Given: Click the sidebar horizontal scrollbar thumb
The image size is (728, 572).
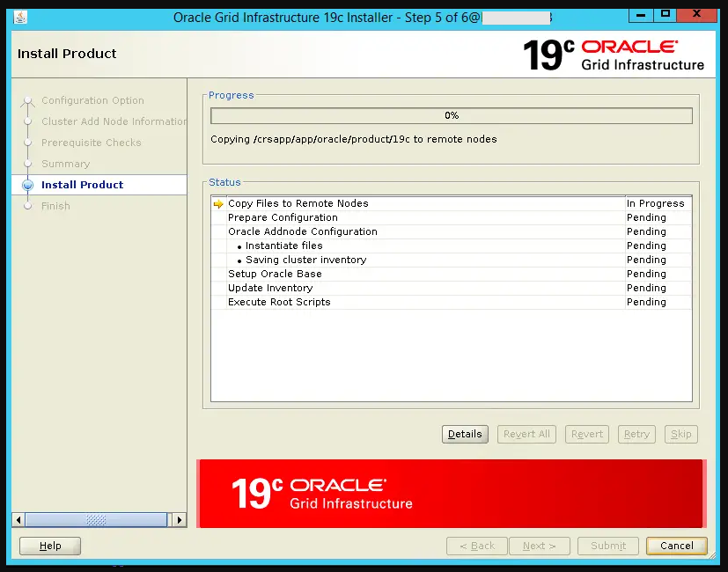Looking at the screenshot, I should tap(96, 520).
